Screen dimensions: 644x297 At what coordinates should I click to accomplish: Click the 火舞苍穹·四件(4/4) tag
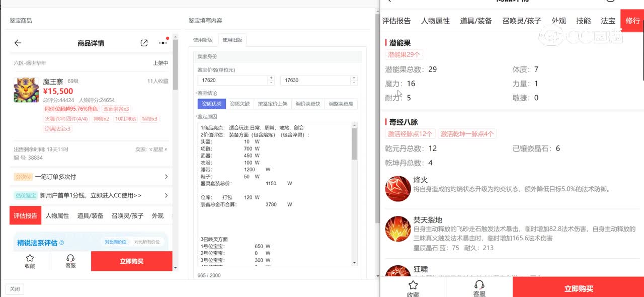click(67, 119)
